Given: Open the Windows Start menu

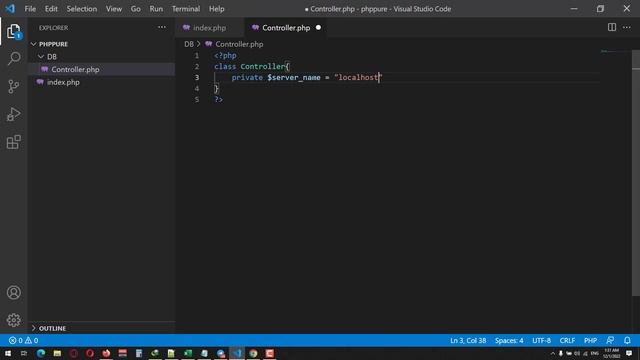Looking at the screenshot, I should coord(8,353).
